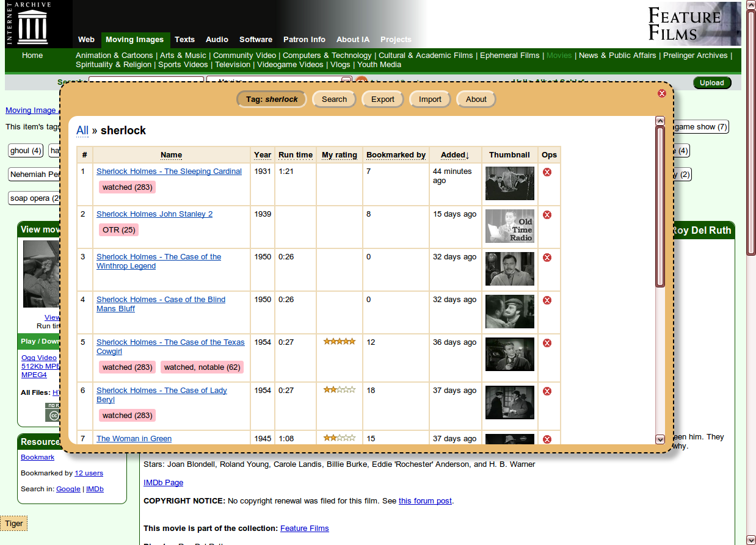Delete the Texas Cowgirl bookmark
This screenshot has height=545, width=756.
(x=547, y=343)
